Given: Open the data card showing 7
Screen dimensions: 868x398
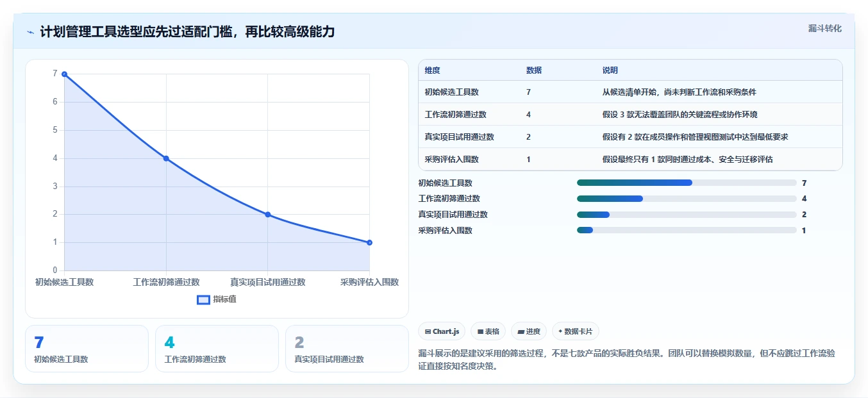Looking at the screenshot, I should (x=87, y=349).
